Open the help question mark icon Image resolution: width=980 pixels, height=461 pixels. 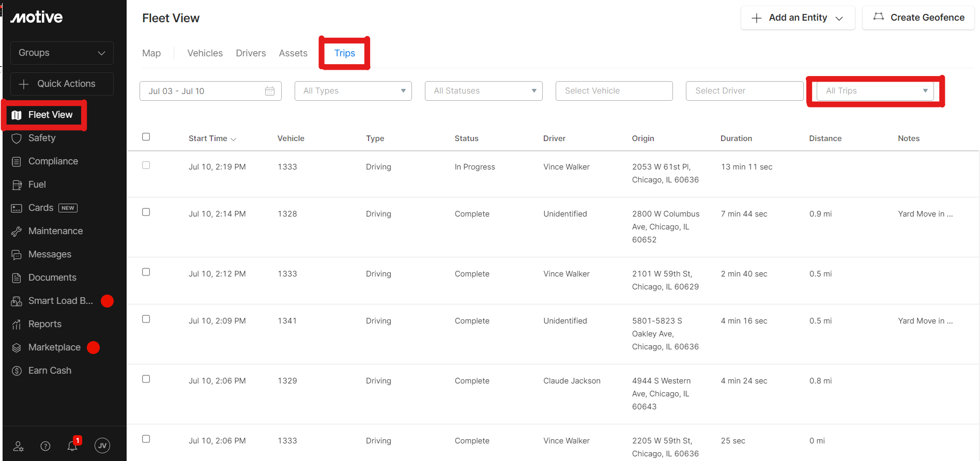[x=45, y=446]
